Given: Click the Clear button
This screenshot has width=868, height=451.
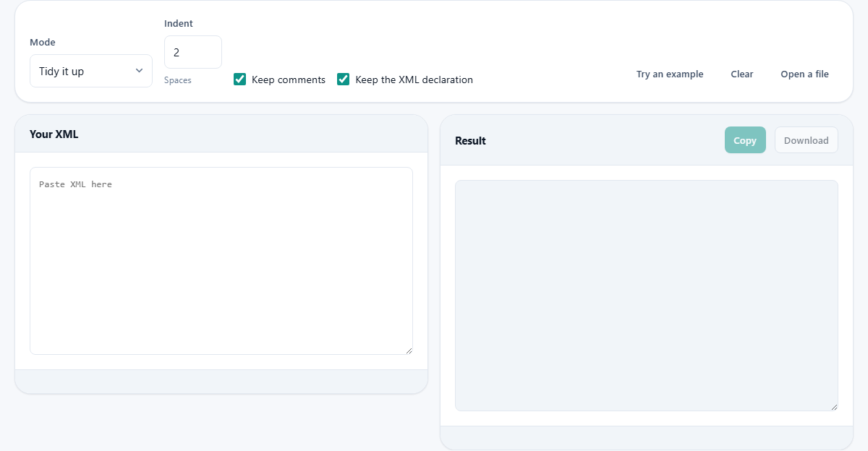Looking at the screenshot, I should point(742,74).
